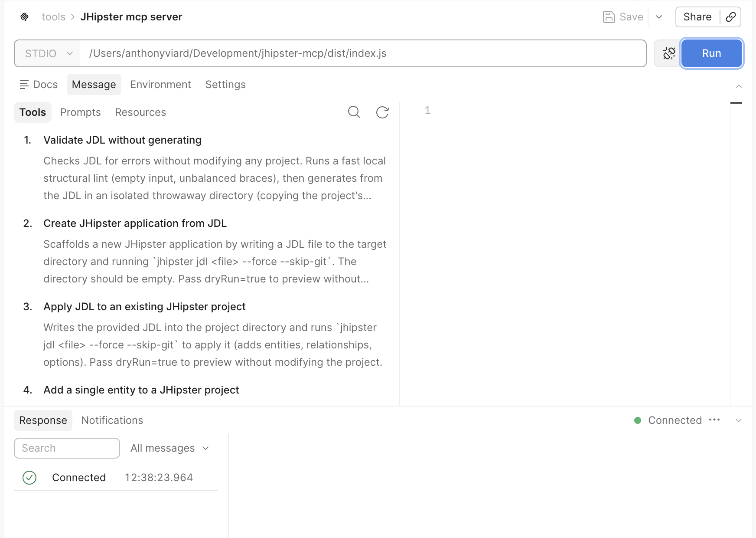Viewport: 756px width, 538px height.
Task: Click the Save disk icon
Action: click(609, 17)
